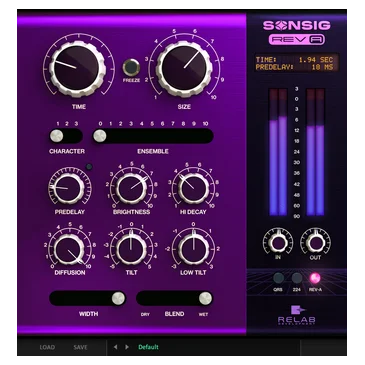Viewport: 365px width, 365px height.
Task: Click the BRIGHTNESS knob
Action: (131, 188)
